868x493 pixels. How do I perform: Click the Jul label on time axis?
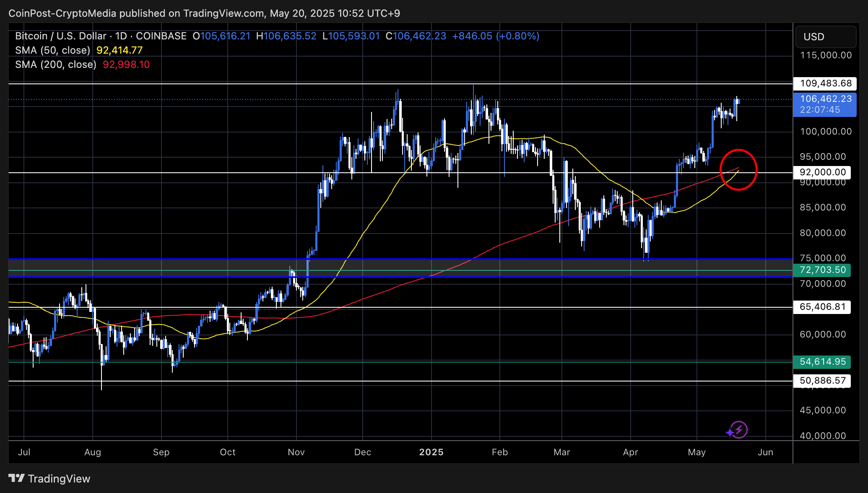[24, 452]
